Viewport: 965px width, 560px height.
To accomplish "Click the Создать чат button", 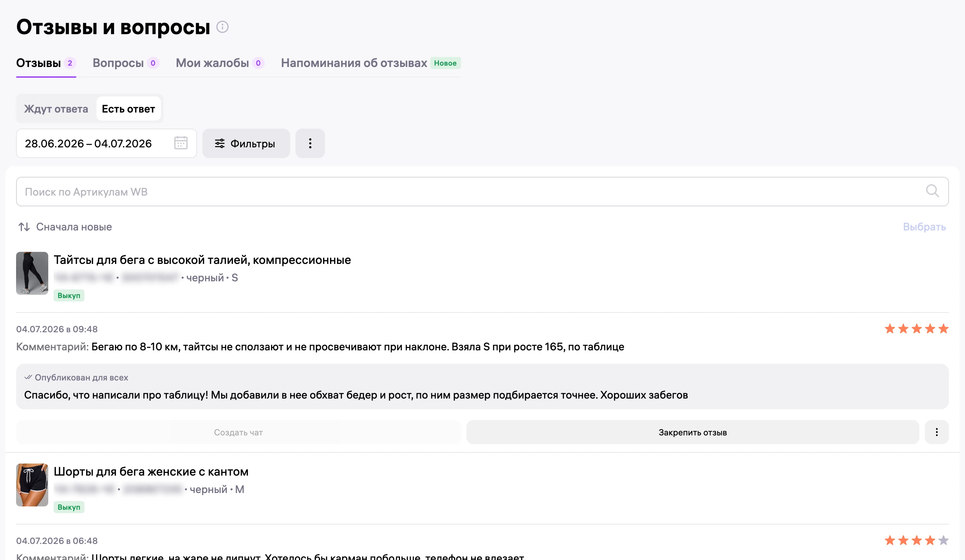I will tap(238, 432).
